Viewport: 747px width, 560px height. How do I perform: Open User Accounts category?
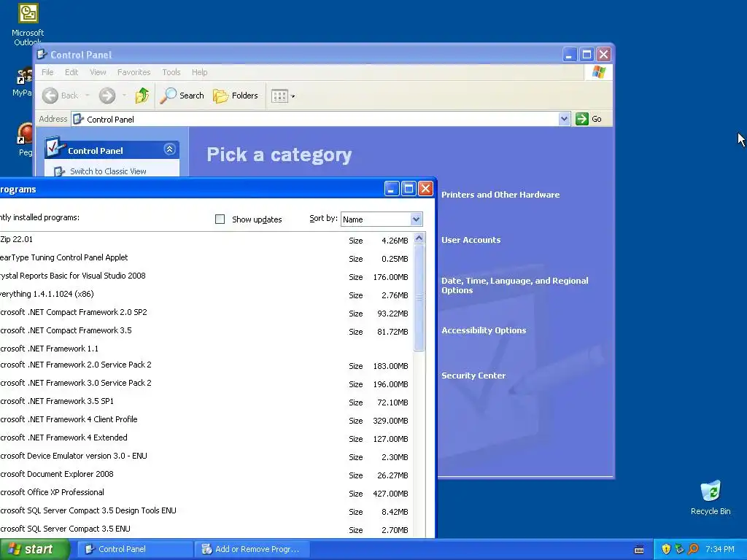pyautogui.click(x=471, y=240)
